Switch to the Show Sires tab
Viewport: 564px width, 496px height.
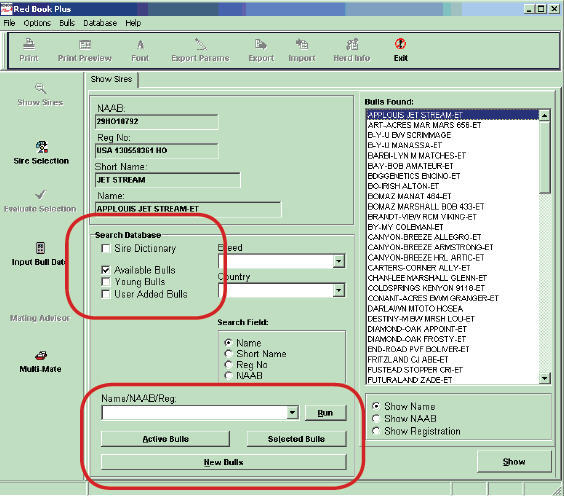112,79
